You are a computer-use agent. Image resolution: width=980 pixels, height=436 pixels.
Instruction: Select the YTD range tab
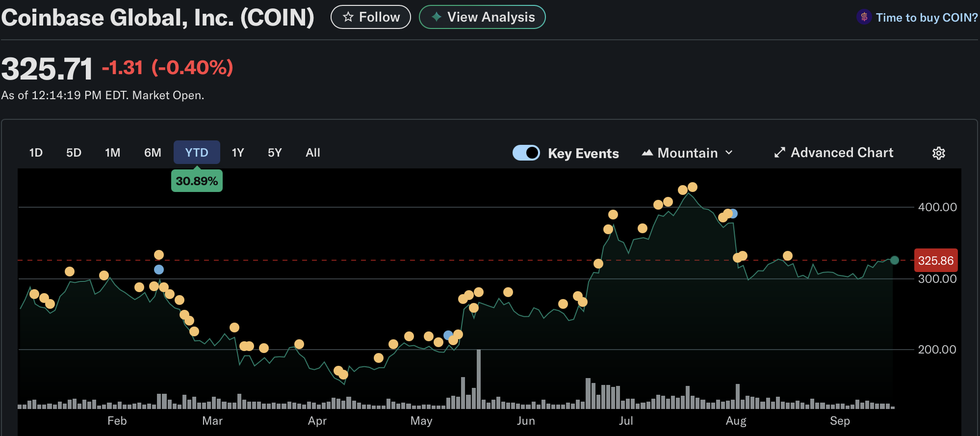click(x=197, y=153)
